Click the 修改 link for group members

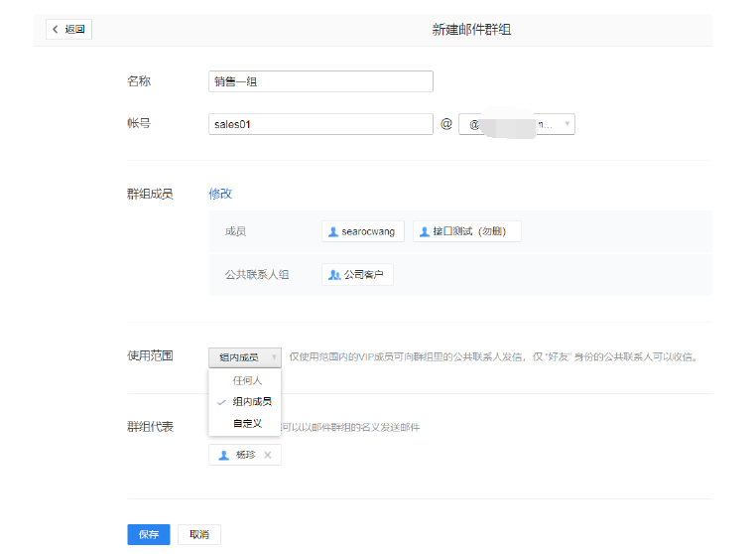coord(220,194)
